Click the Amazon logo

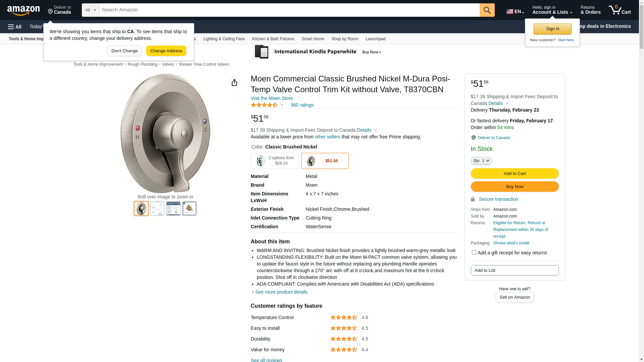click(x=23, y=10)
